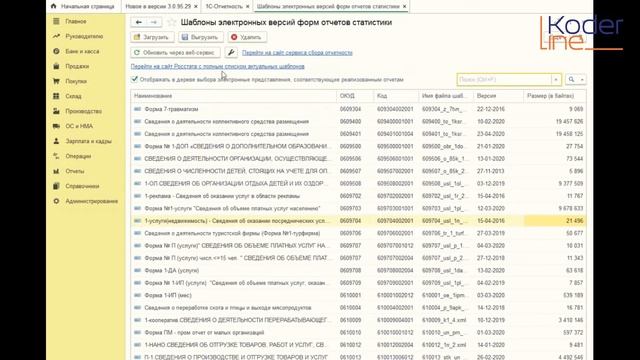
Task: Follow the Росстат full template list link
Action: pyautogui.click(x=218, y=66)
